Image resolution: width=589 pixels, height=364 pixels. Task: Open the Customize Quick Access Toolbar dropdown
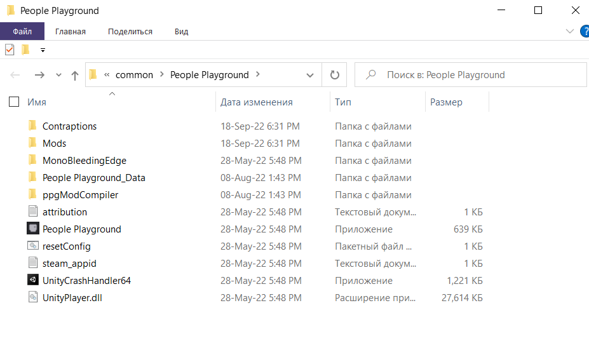click(x=43, y=50)
